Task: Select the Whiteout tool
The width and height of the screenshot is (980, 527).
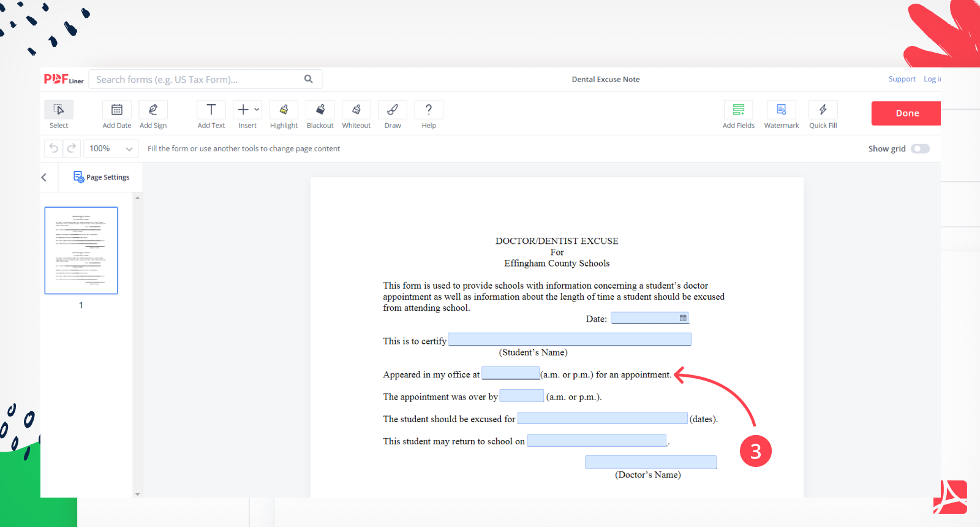Action: (x=356, y=115)
